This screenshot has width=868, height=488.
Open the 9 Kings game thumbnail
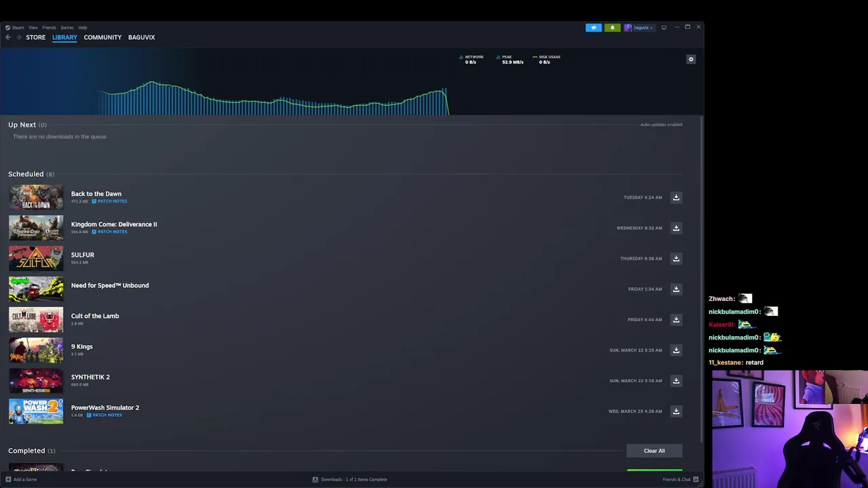36,350
